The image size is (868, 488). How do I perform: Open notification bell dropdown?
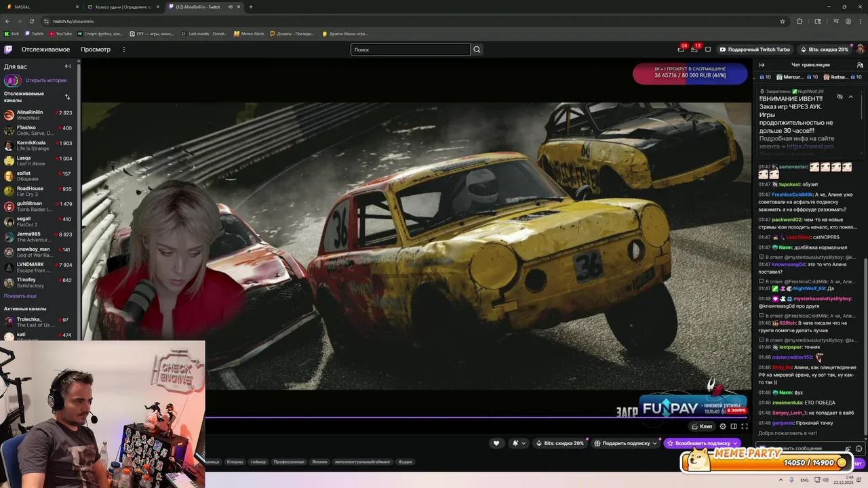519,443
